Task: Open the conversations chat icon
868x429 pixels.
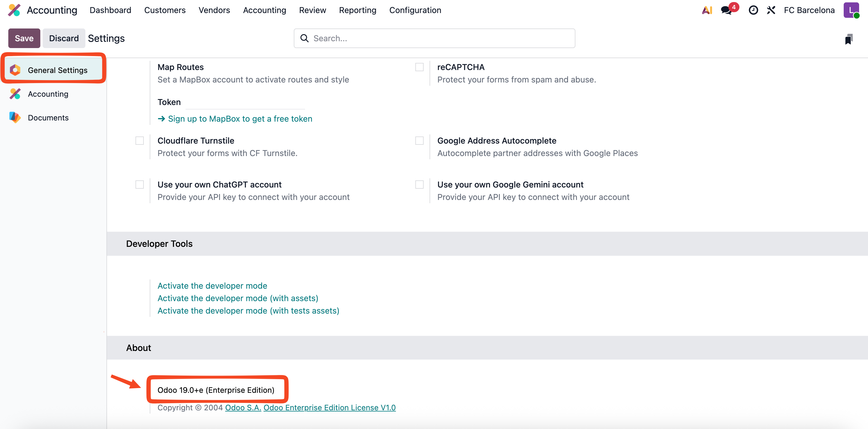Action: (x=726, y=10)
